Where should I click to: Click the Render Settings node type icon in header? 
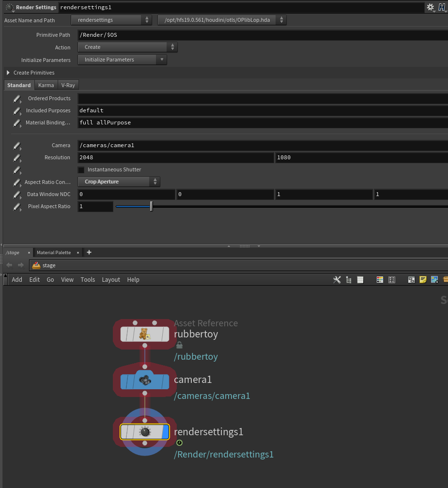[x=10, y=7]
